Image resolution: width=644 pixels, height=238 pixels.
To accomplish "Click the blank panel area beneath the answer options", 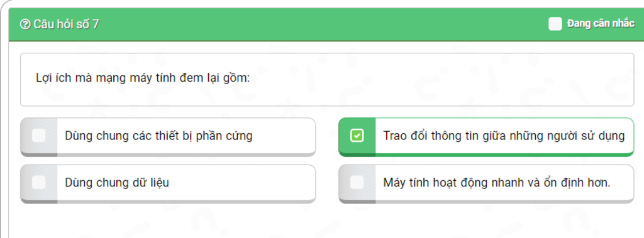I will pos(325,221).
